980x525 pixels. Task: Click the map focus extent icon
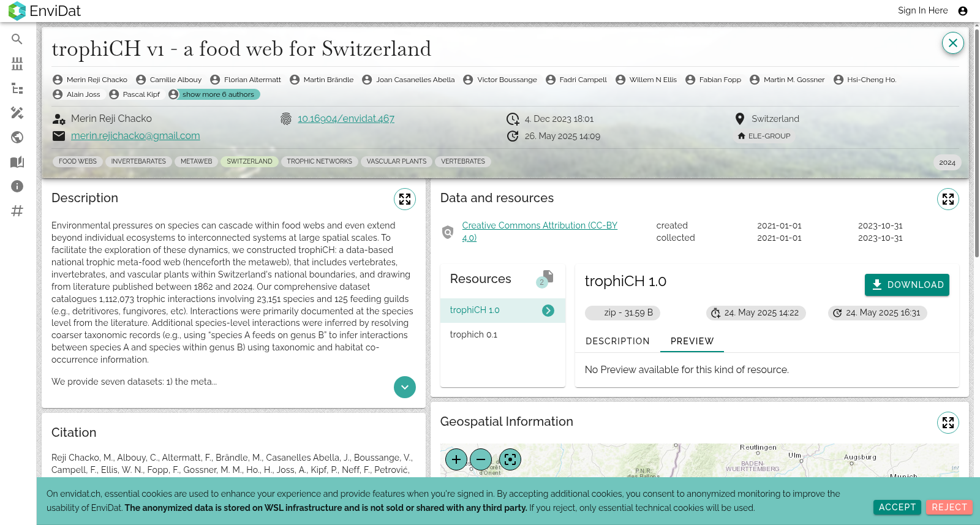pyautogui.click(x=510, y=459)
